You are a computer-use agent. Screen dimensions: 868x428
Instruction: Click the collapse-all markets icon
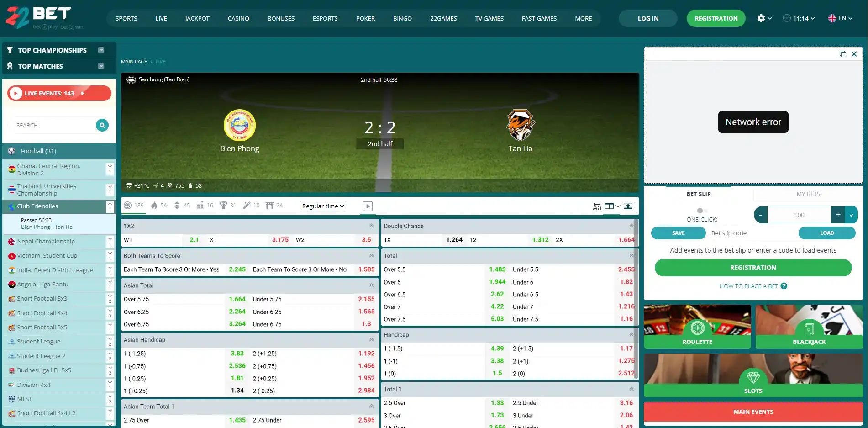[x=628, y=206]
